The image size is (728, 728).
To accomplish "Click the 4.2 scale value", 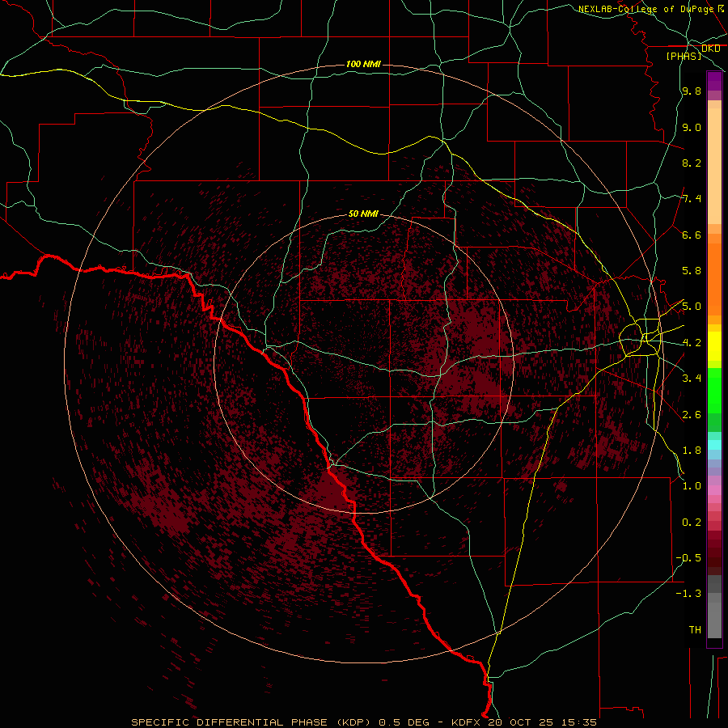I will [x=692, y=343].
